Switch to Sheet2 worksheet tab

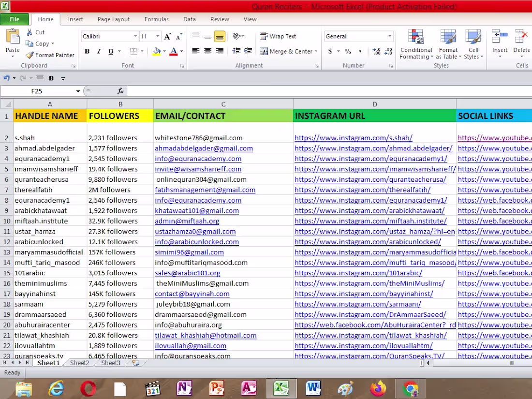(x=79, y=363)
